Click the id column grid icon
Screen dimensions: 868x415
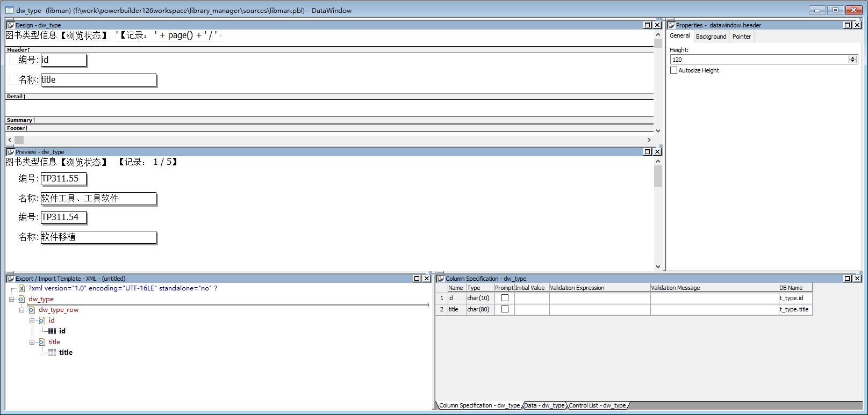point(52,331)
